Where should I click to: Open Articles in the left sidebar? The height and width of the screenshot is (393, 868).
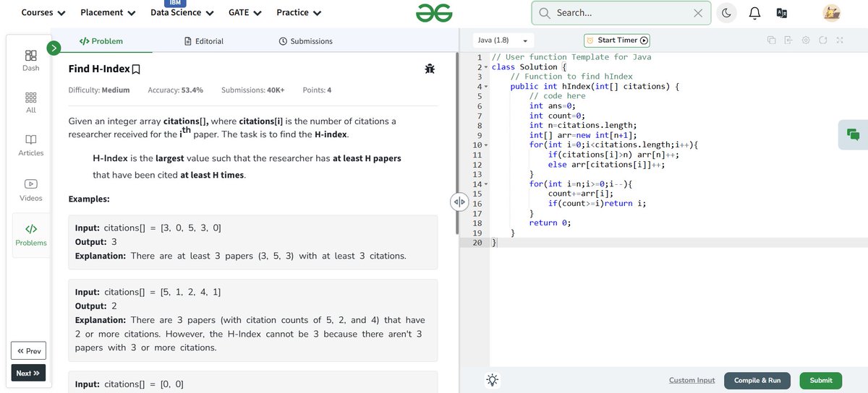click(31, 144)
